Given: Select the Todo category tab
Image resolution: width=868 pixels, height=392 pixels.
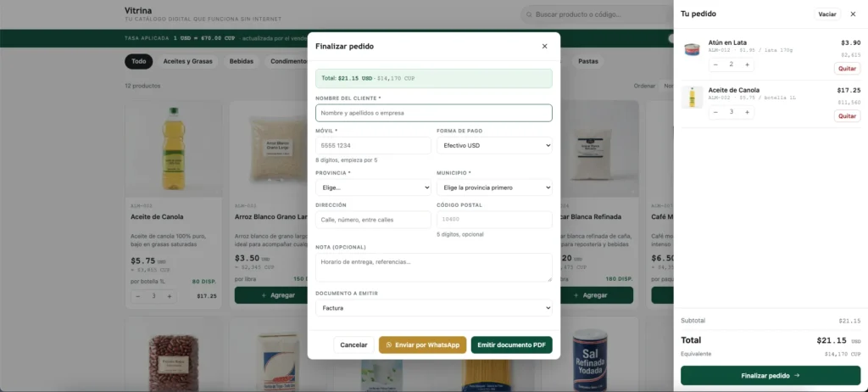Looking at the screenshot, I should click(x=138, y=62).
